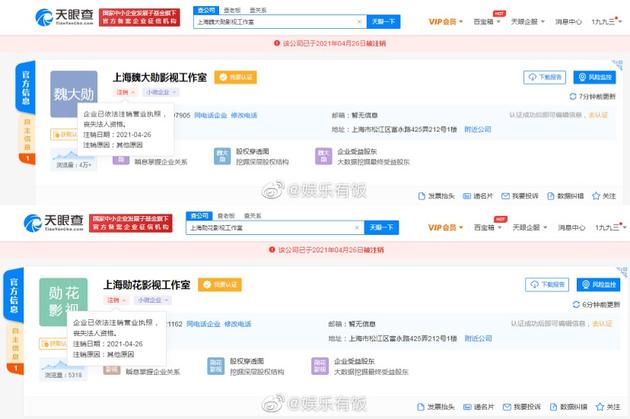This screenshot has width=630, height=419.
Task: Click the 德名片 icon for 魏大勋 studio
Action: point(467,196)
